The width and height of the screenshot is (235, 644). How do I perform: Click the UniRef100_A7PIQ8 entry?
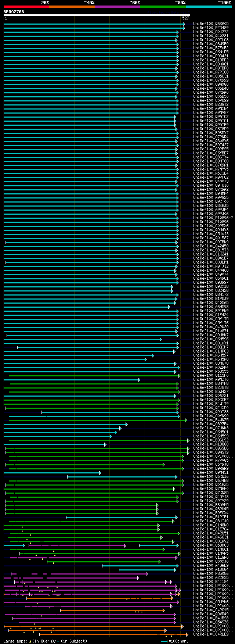pos(211,72)
